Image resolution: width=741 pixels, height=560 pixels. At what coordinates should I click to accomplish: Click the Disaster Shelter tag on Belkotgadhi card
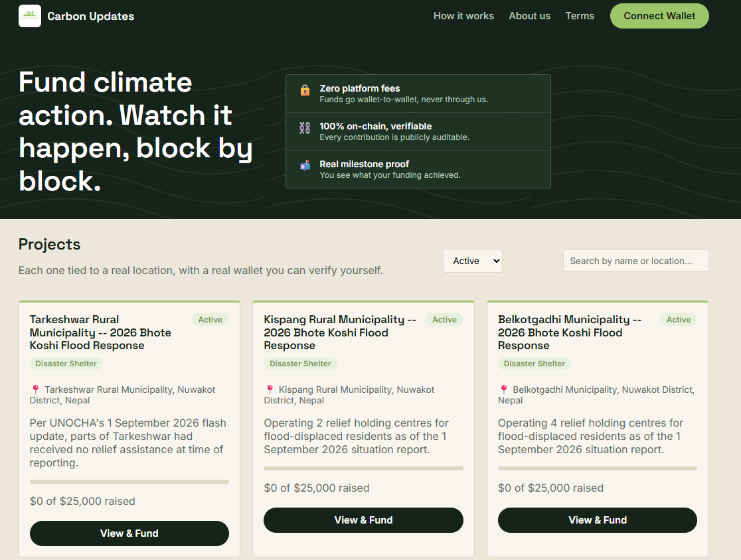[535, 364]
